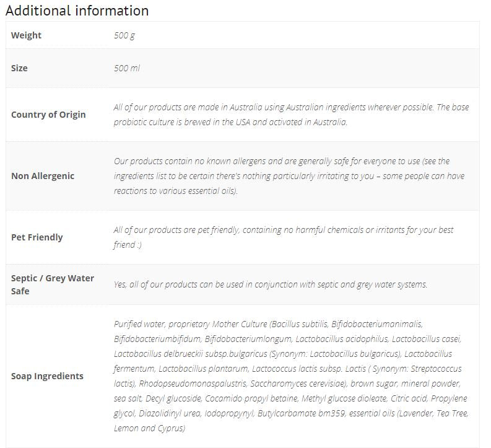
Task: Select the Size row label
Action: 19,68
